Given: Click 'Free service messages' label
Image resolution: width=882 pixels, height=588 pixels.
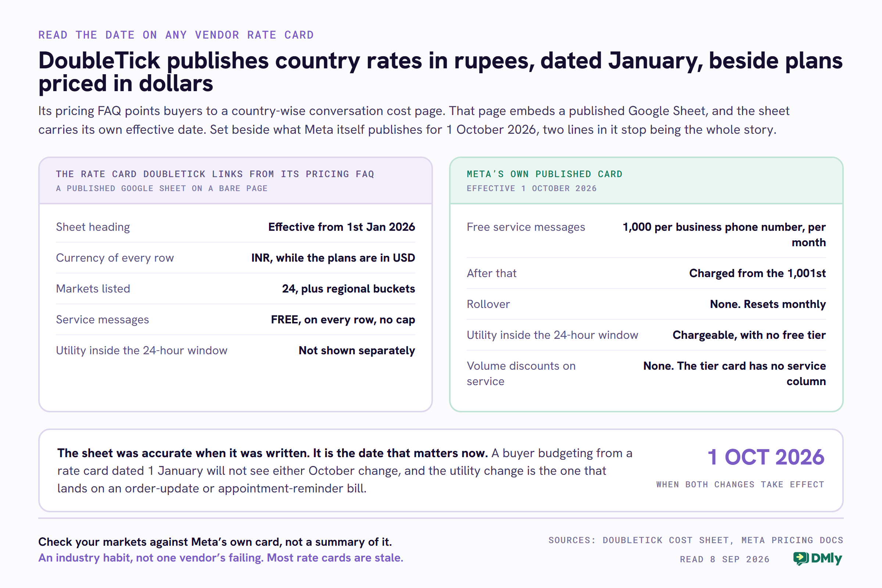Looking at the screenshot, I should pyautogui.click(x=526, y=227).
